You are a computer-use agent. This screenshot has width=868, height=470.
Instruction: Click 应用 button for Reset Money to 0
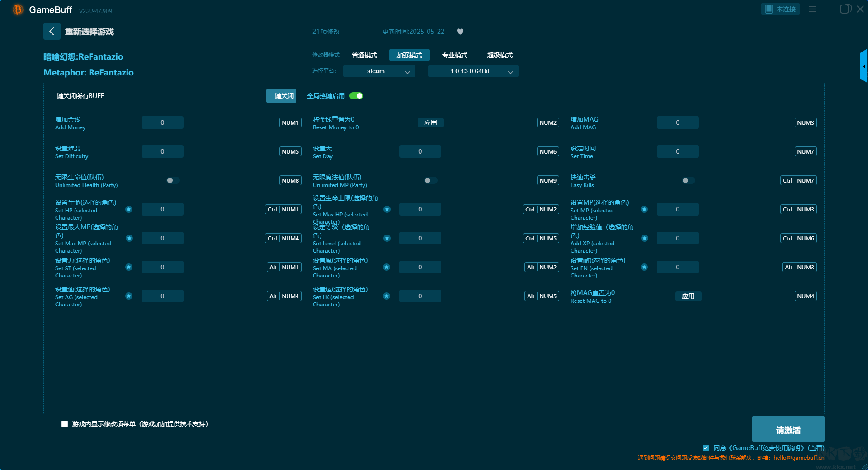(430, 122)
